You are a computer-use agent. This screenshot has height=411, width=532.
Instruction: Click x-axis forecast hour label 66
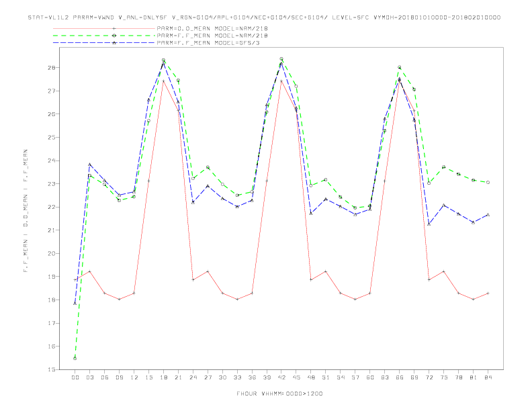tap(400, 377)
